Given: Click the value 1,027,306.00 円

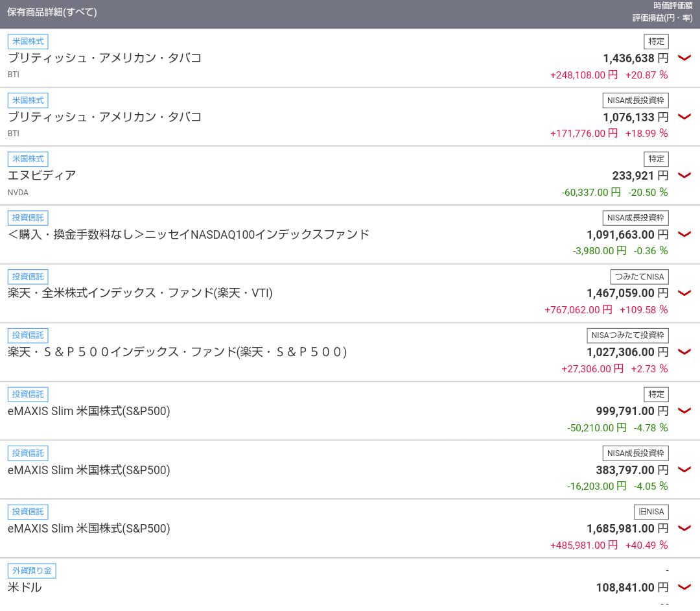Looking at the screenshot, I should tap(627, 352).
